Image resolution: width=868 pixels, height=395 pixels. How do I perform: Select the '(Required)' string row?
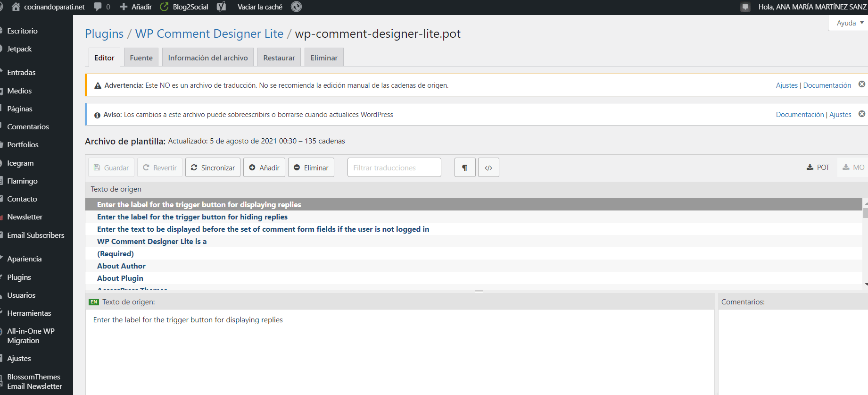pyautogui.click(x=473, y=253)
